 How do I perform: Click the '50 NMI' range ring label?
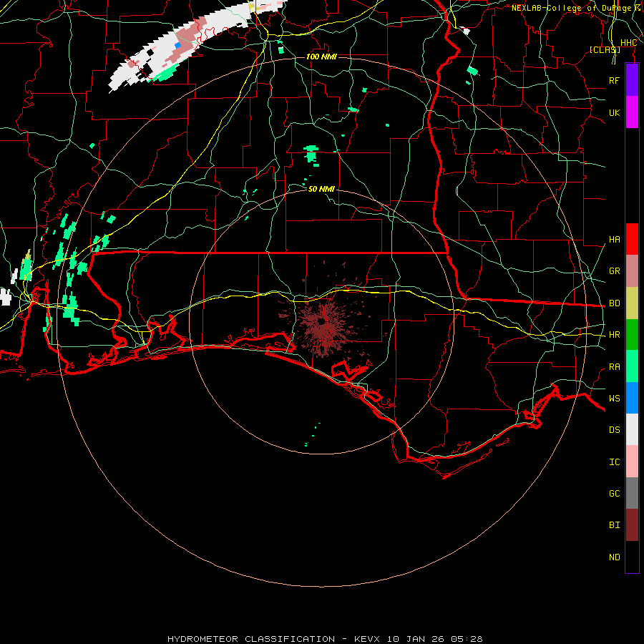pyautogui.click(x=321, y=189)
